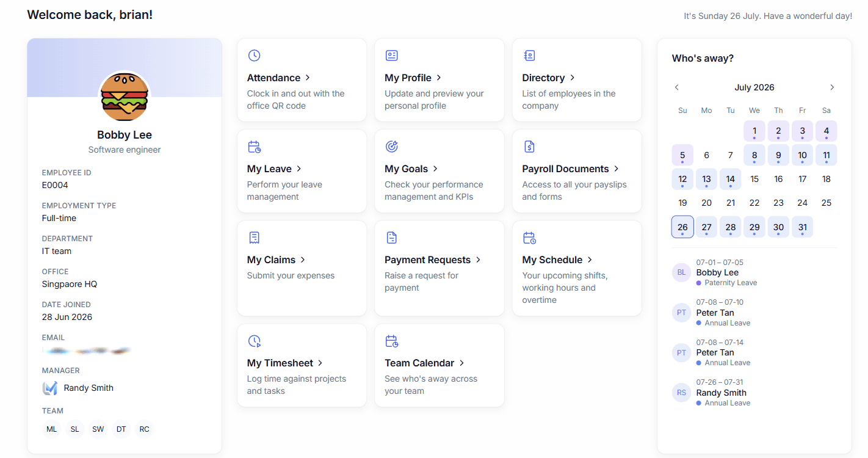
Task: Open the Attendance card title
Action: coord(273,78)
